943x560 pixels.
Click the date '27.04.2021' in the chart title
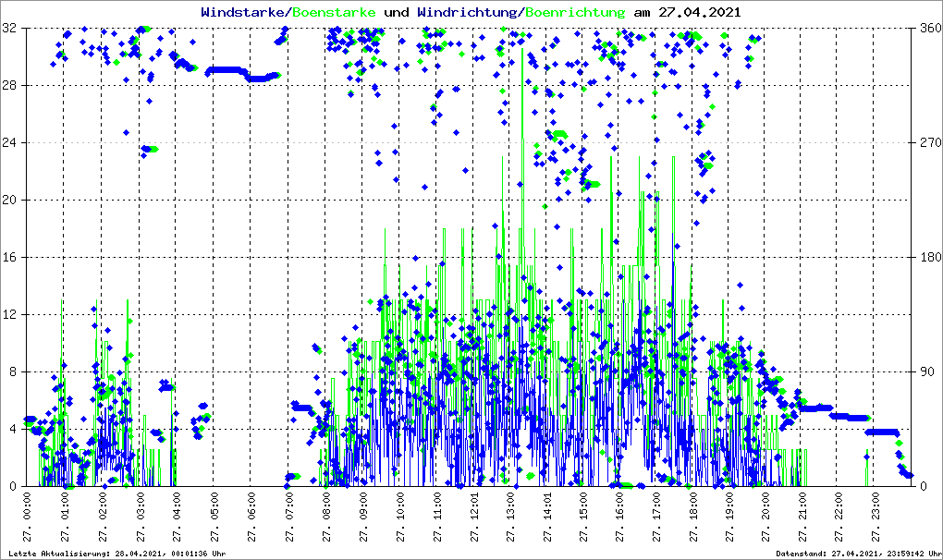point(700,12)
